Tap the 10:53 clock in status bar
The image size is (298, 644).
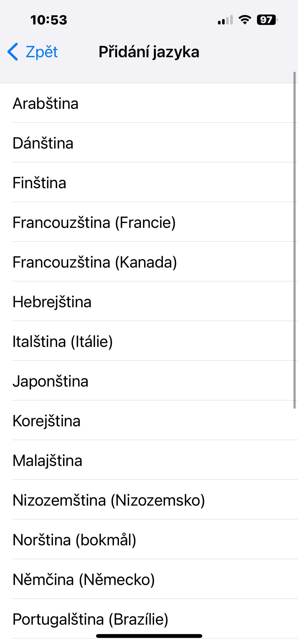[x=49, y=20]
